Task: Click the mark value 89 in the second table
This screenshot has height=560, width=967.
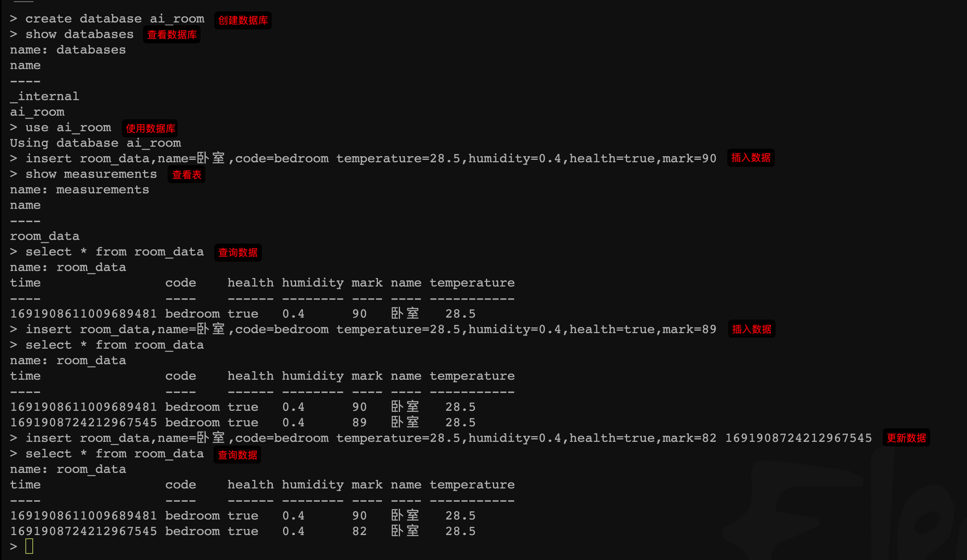Action: (x=359, y=423)
